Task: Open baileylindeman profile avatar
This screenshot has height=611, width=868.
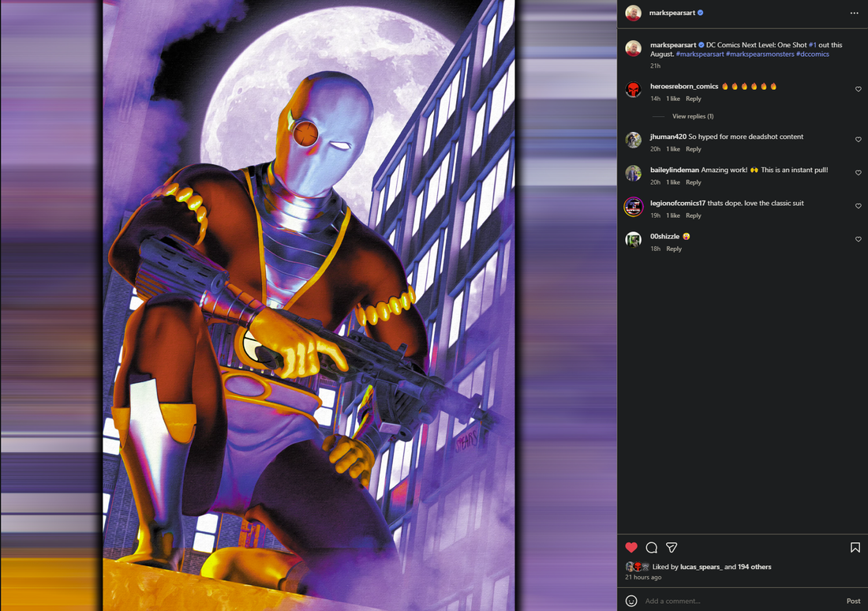Action: coord(634,173)
